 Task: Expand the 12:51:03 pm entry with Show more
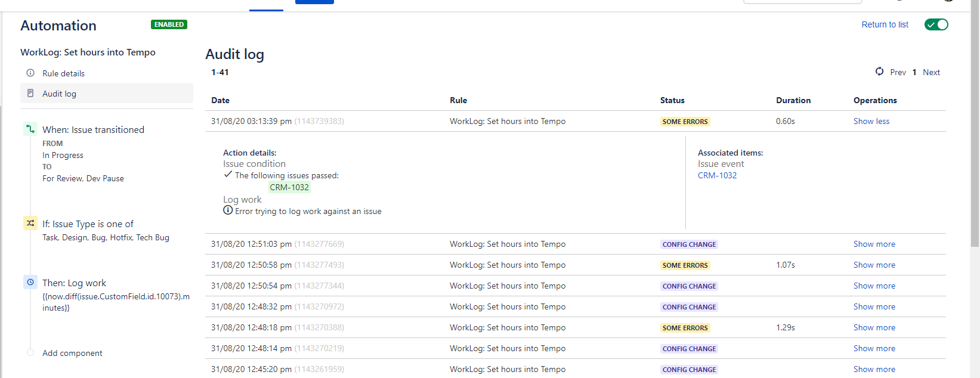coord(874,244)
